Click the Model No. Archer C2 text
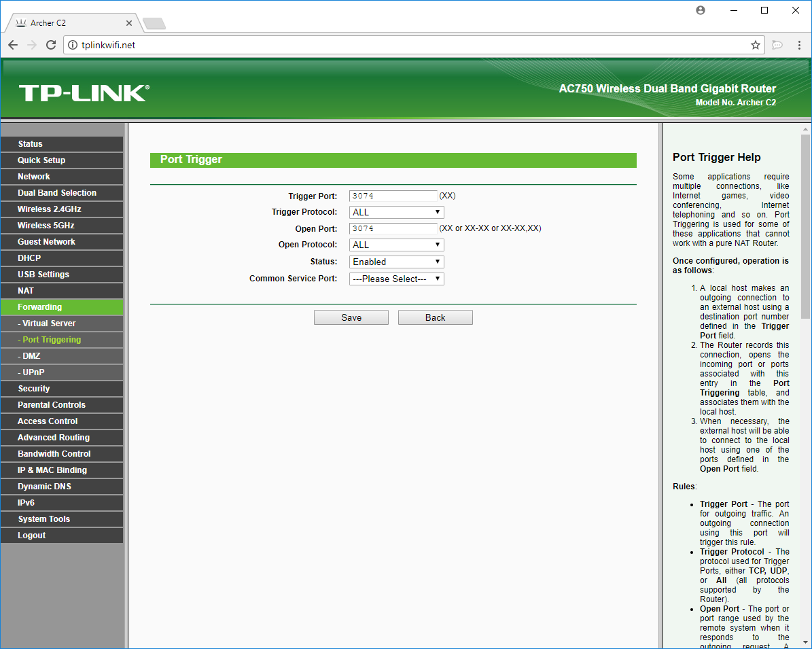This screenshot has height=649, width=812. (x=735, y=103)
